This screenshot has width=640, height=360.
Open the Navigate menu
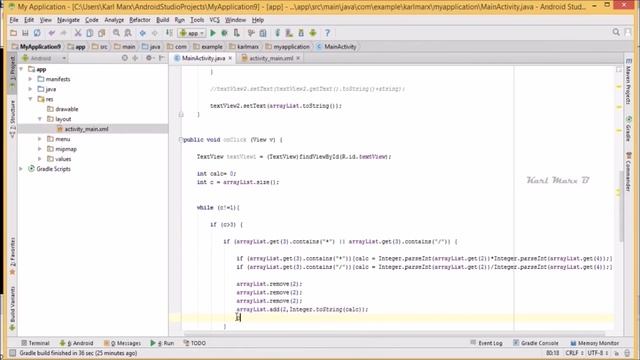(x=68, y=20)
